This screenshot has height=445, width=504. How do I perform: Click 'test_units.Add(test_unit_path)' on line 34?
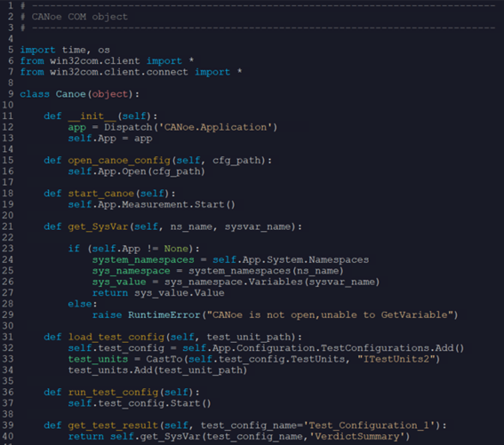tap(157, 370)
